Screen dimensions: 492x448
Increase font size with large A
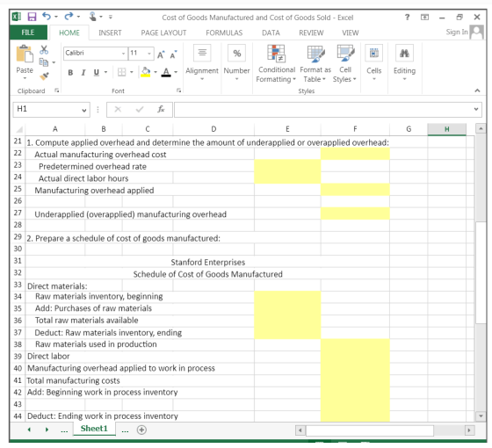(x=161, y=54)
